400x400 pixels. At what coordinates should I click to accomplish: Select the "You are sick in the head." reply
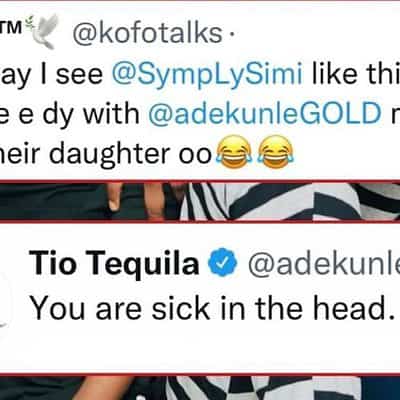213,308
